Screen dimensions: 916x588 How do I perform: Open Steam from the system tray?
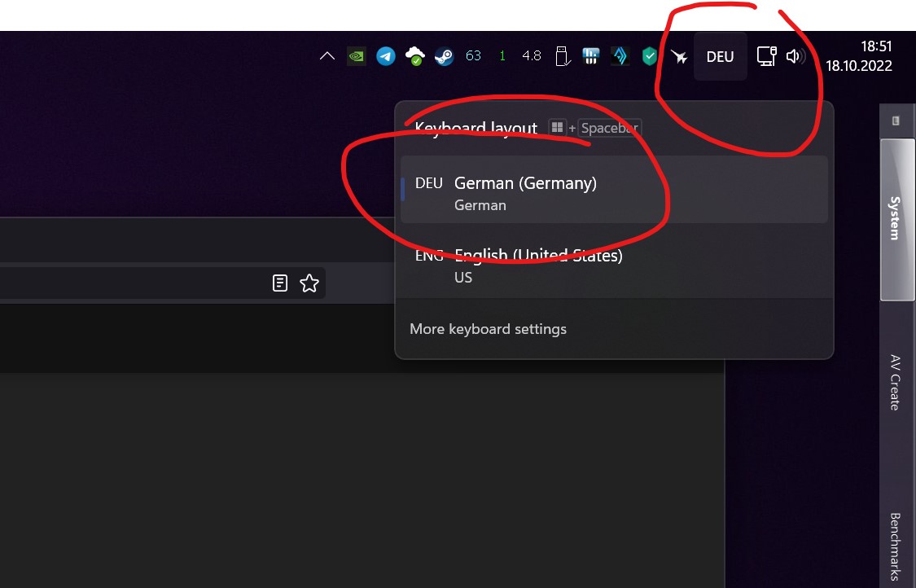(444, 55)
